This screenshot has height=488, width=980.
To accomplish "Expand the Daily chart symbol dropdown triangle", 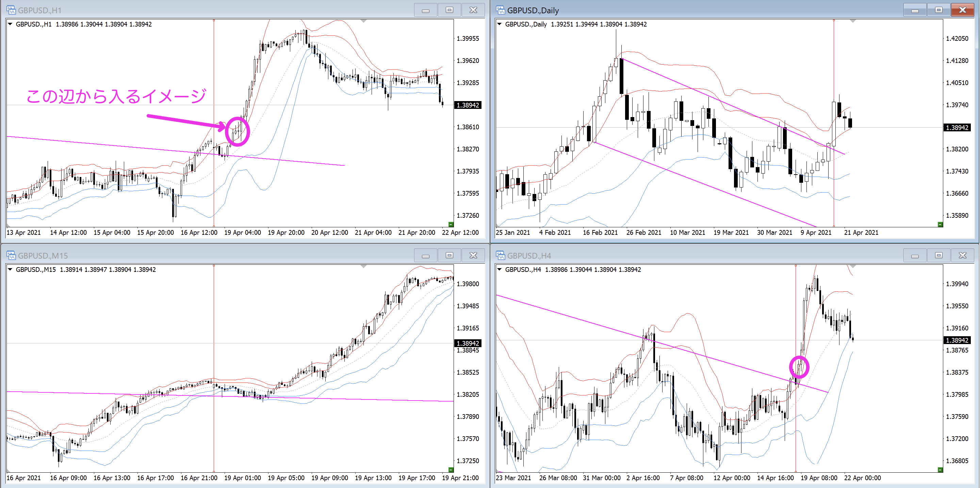I will coord(500,24).
